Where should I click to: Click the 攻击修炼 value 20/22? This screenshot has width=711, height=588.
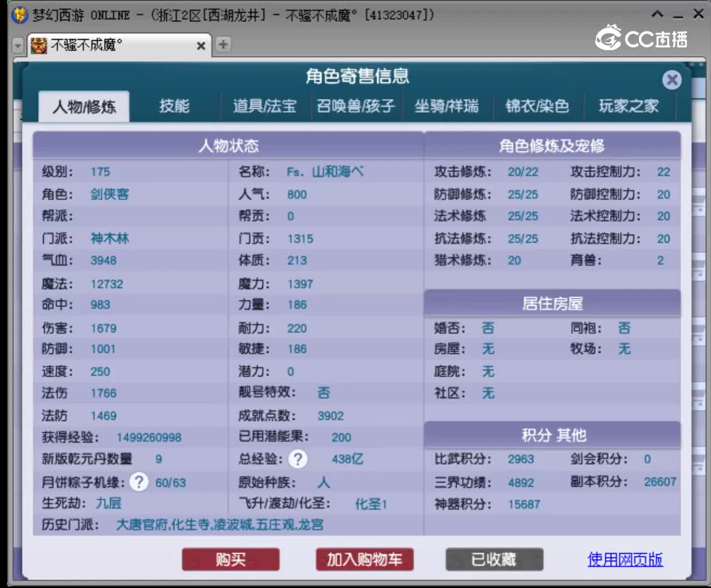[x=523, y=172]
